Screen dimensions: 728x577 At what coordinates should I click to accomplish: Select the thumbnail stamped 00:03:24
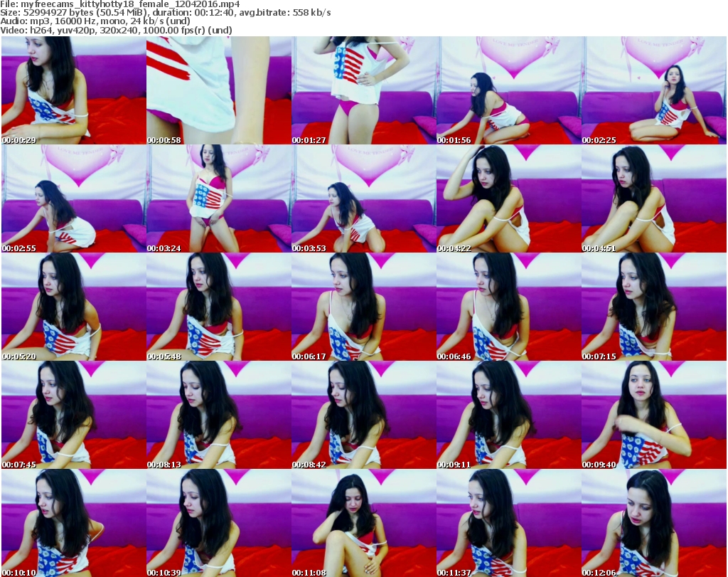point(219,198)
